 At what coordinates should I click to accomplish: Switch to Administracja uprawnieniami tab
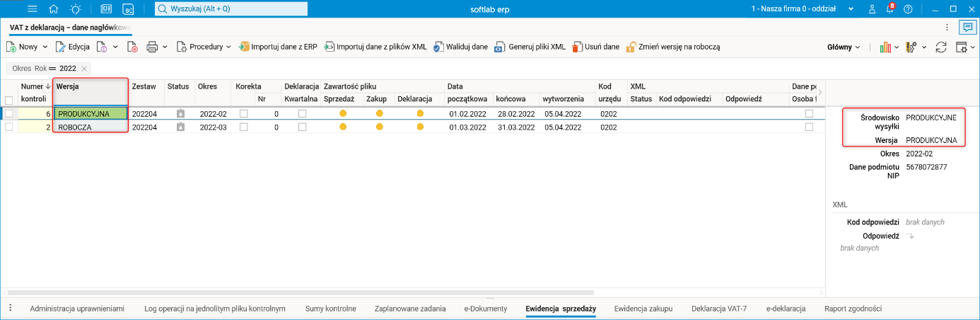(77, 309)
